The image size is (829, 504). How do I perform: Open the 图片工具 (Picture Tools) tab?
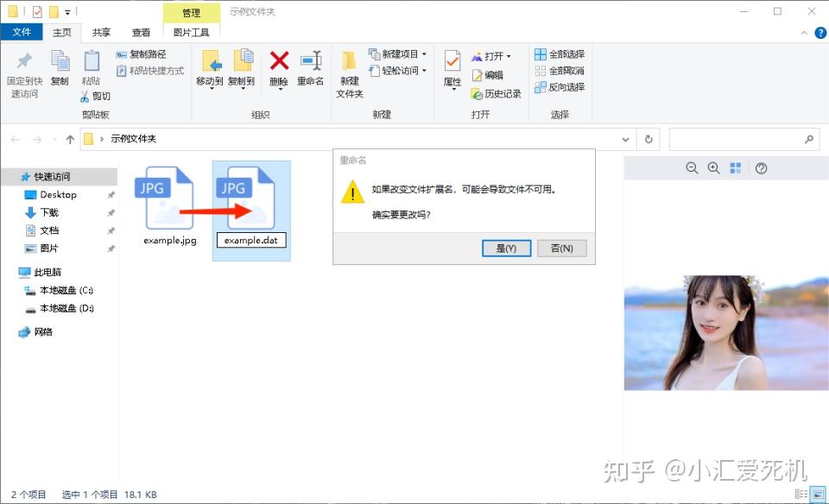coord(192,31)
